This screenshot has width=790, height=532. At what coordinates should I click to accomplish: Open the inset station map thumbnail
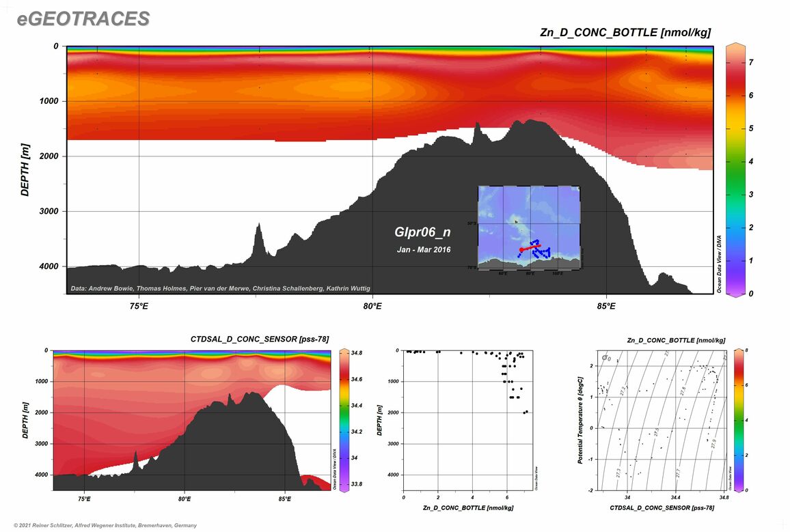point(530,227)
